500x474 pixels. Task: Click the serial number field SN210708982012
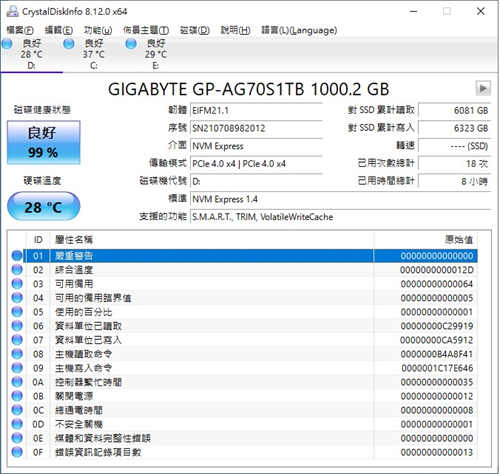[x=256, y=128]
